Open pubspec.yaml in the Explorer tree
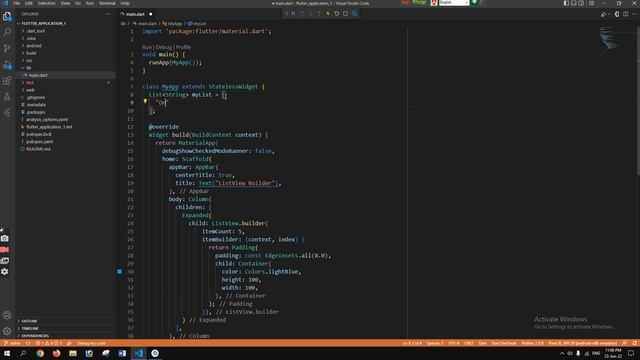The height and width of the screenshot is (360, 640). point(65,142)
